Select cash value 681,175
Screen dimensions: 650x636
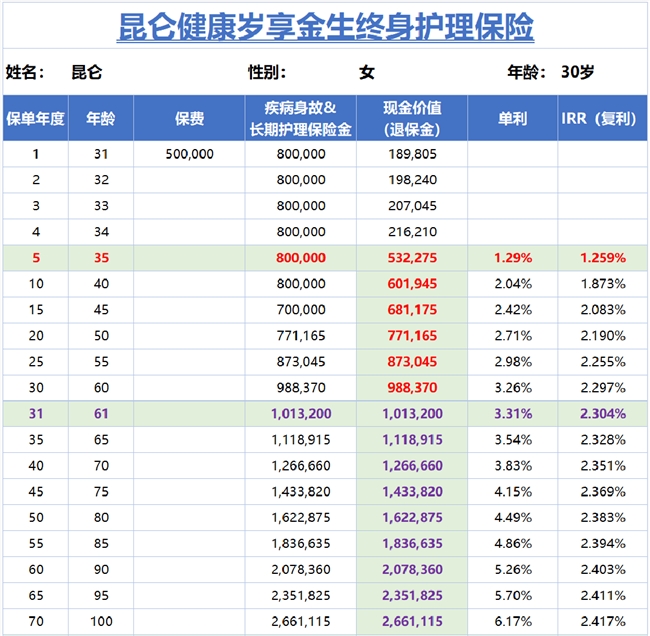pyautogui.click(x=412, y=310)
